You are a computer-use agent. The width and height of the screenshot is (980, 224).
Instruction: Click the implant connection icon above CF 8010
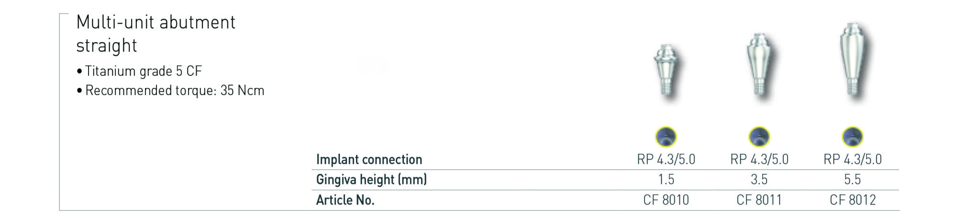click(666, 137)
